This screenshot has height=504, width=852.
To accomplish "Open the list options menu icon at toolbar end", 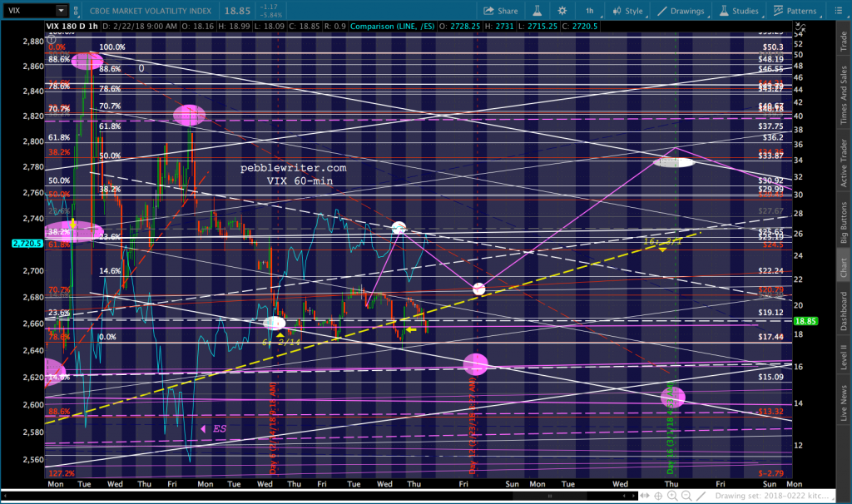I will 838,11.
